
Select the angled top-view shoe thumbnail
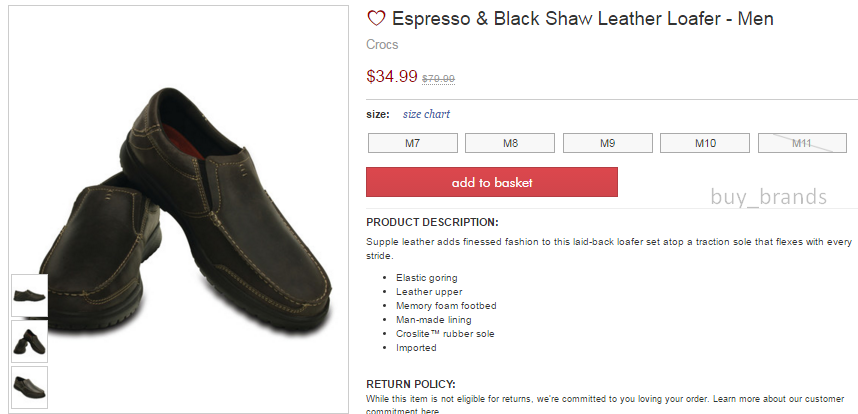30,387
